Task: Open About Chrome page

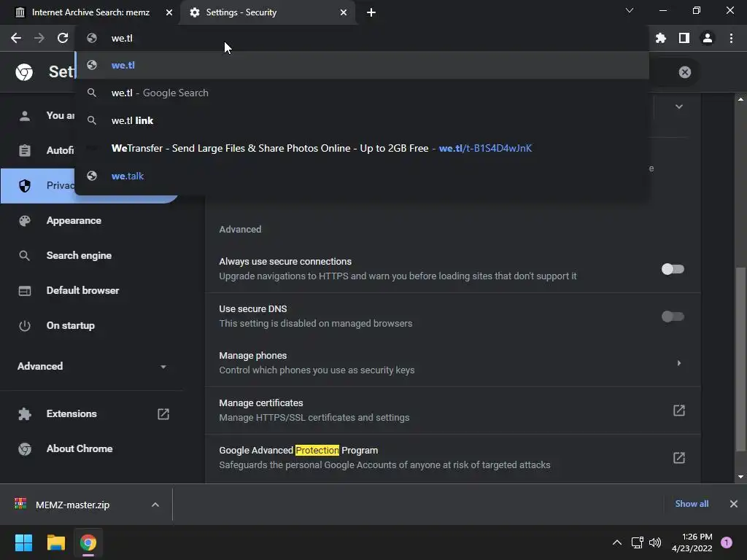Action: 80,448
